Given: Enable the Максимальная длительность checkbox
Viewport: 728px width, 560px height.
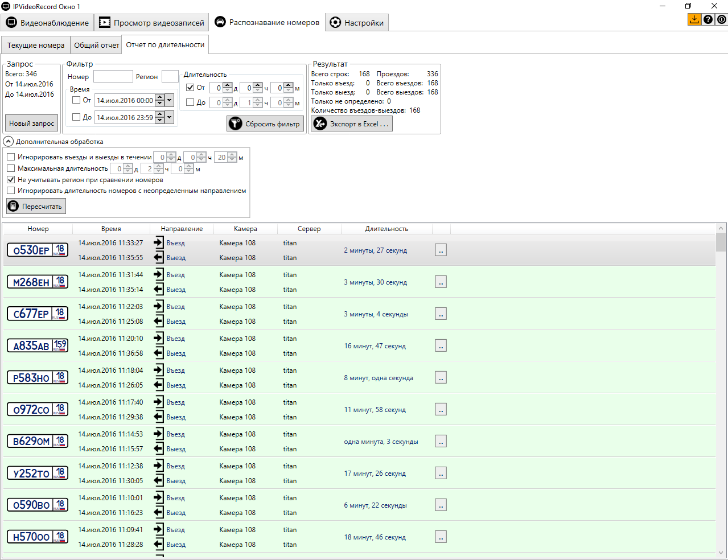Looking at the screenshot, I should click(x=11, y=168).
